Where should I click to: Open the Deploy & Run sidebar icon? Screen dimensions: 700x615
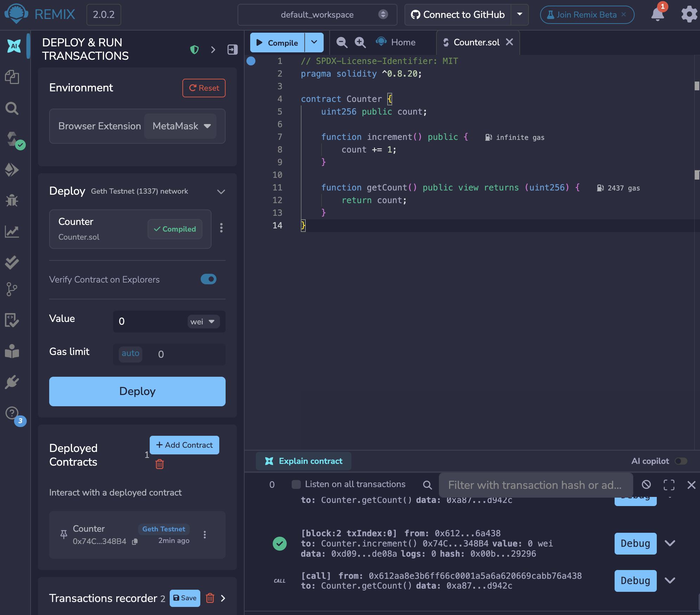tap(12, 170)
